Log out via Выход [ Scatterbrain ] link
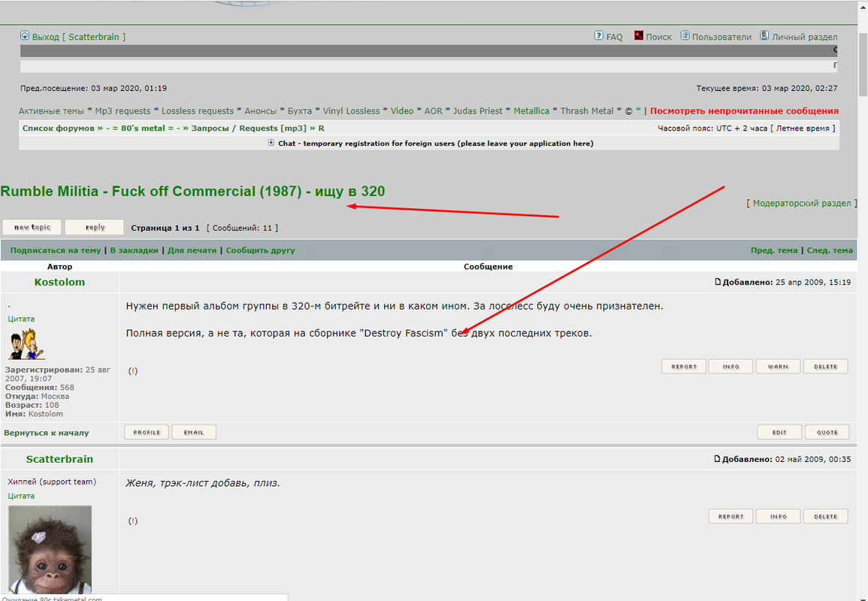 coord(79,37)
